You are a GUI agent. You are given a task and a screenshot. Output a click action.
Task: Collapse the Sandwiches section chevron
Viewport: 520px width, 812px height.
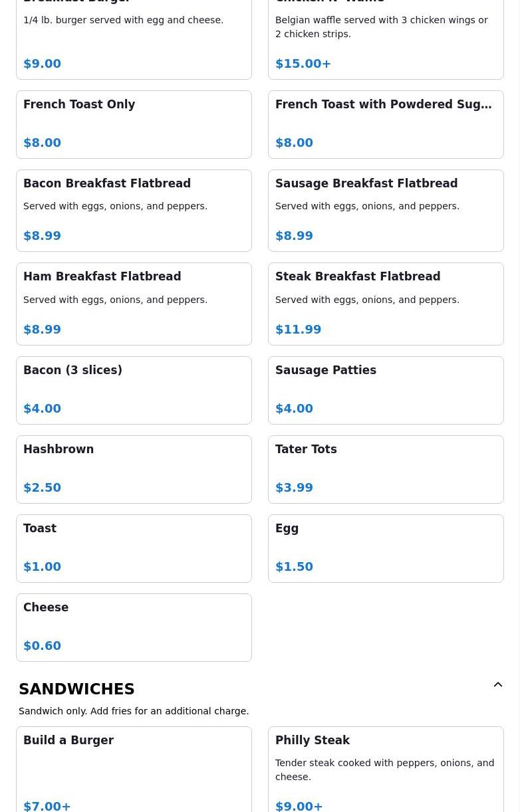coord(497,685)
